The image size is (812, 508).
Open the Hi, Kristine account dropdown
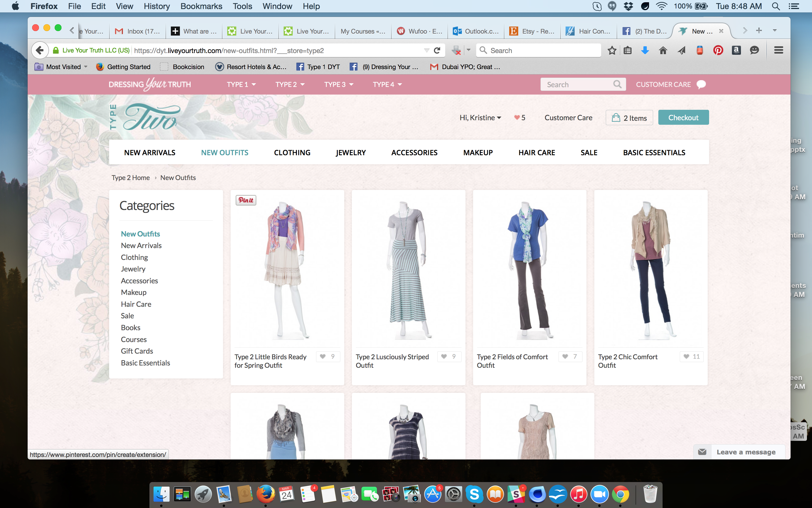480,118
